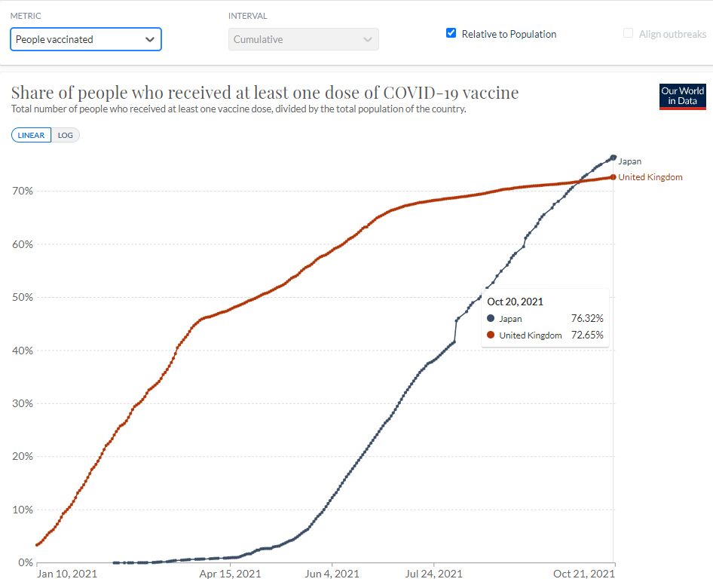Click the Japan series label
This screenshot has width=713, height=588.
point(630,161)
